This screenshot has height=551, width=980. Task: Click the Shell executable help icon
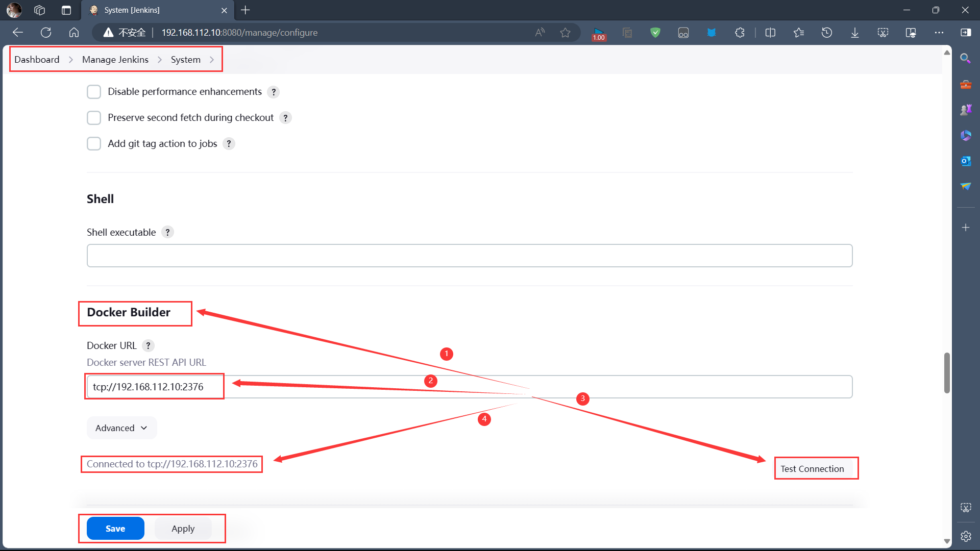click(167, 232)
